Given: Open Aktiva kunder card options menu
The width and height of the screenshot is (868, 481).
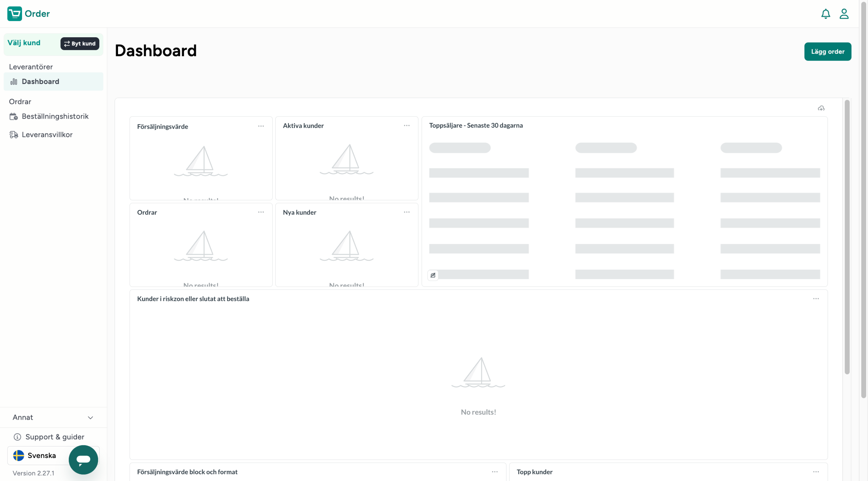Looking at the screenshot, I should (407, 126).
